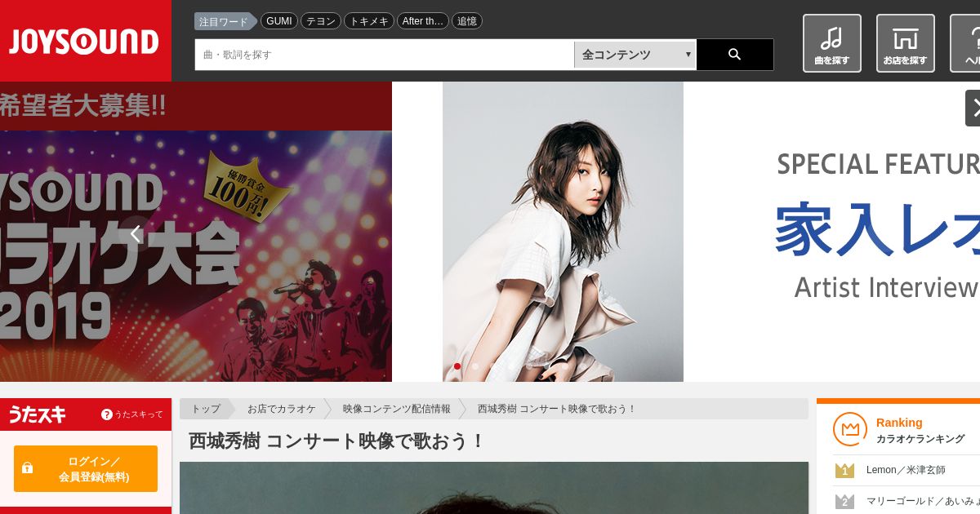The width and height of the screenshot is (980, 514).
Task: Click 西城秀樹 コンサート映像で歌おう！ page title
Action: (337, 441)
